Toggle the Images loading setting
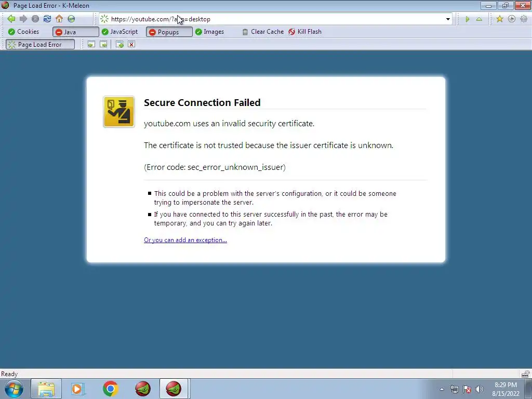 pos(210,32)
